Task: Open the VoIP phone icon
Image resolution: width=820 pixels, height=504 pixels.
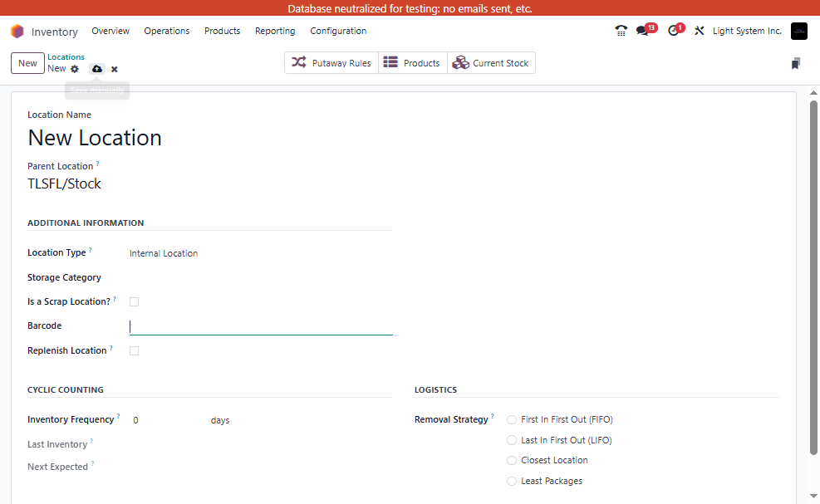Action: pos(621,31)
